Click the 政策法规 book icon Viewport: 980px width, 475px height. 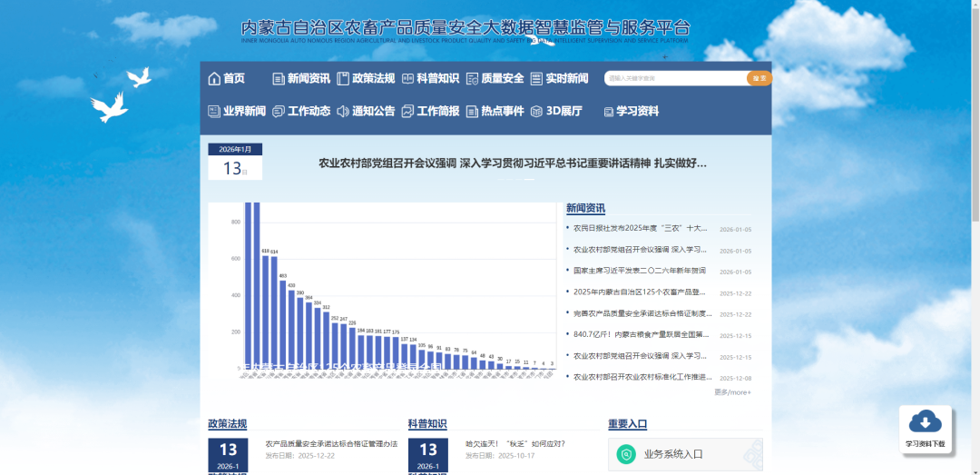click(x=343, y=79)
